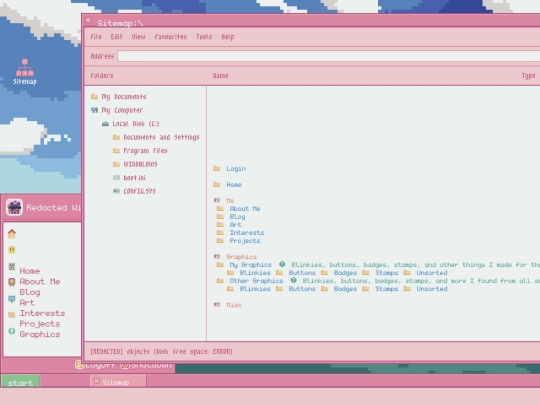Click the ribbon badge icon beside About Me
Screen dimensions: 540x405
tap(12, 282)
